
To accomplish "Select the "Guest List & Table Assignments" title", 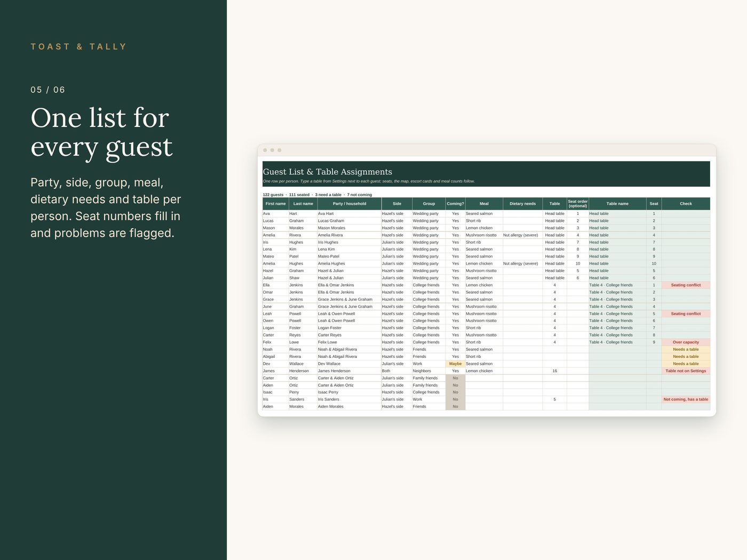I will pos(328,172).
